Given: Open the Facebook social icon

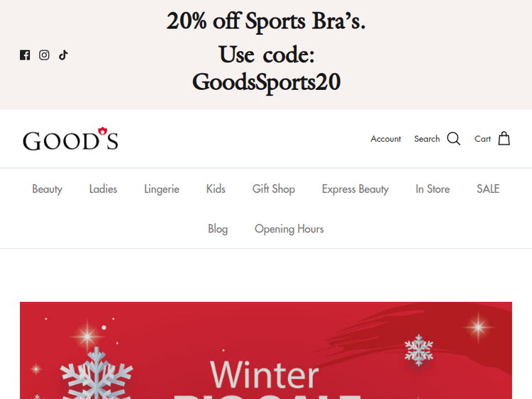Looking at the screenshot, I should 25,55.
